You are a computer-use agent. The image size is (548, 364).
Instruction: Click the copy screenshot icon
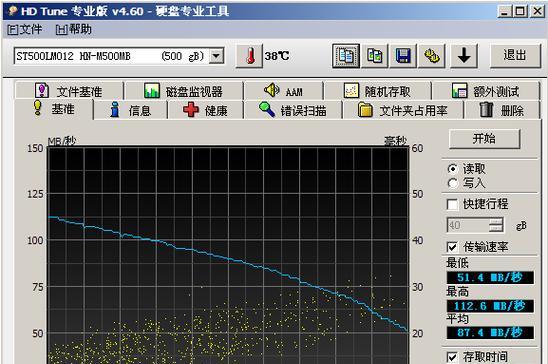(x=375, y=56)
